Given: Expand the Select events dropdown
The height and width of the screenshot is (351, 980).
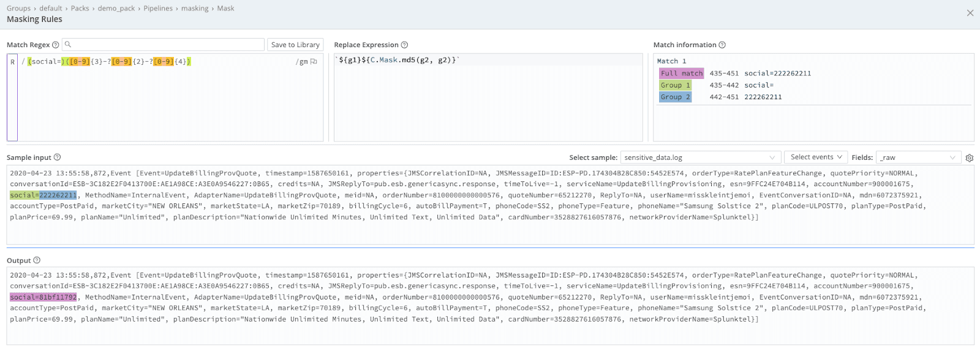Looking at the screenshot, I should click(x=816, y=157).
